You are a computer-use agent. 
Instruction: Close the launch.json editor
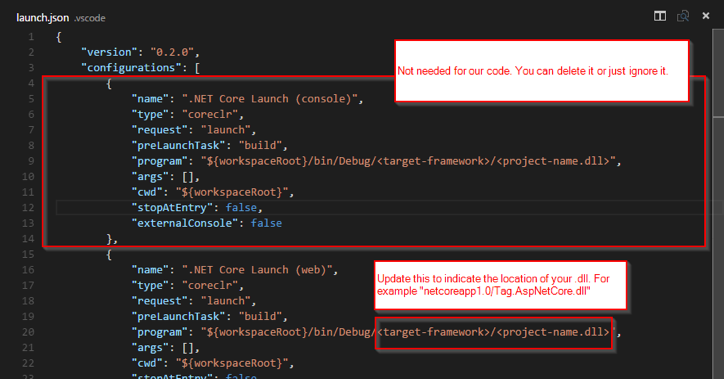tap(706, 16)
